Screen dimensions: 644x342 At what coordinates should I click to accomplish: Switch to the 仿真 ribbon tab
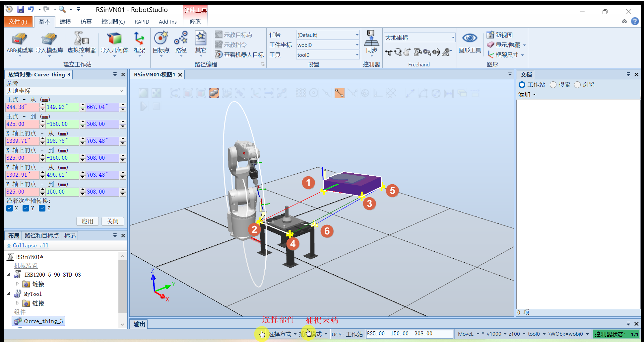pyautogui.click(x=86, y=22)
